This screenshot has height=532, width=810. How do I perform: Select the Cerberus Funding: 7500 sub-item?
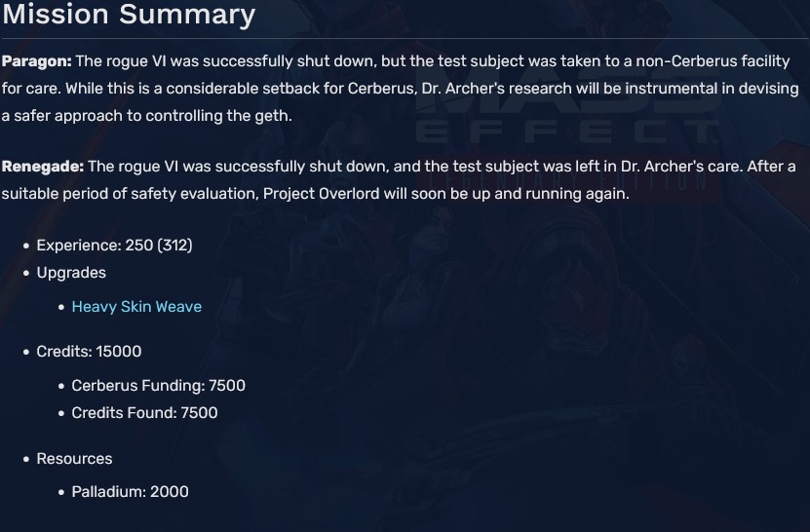pyautogui.click(x=158, y=386)
